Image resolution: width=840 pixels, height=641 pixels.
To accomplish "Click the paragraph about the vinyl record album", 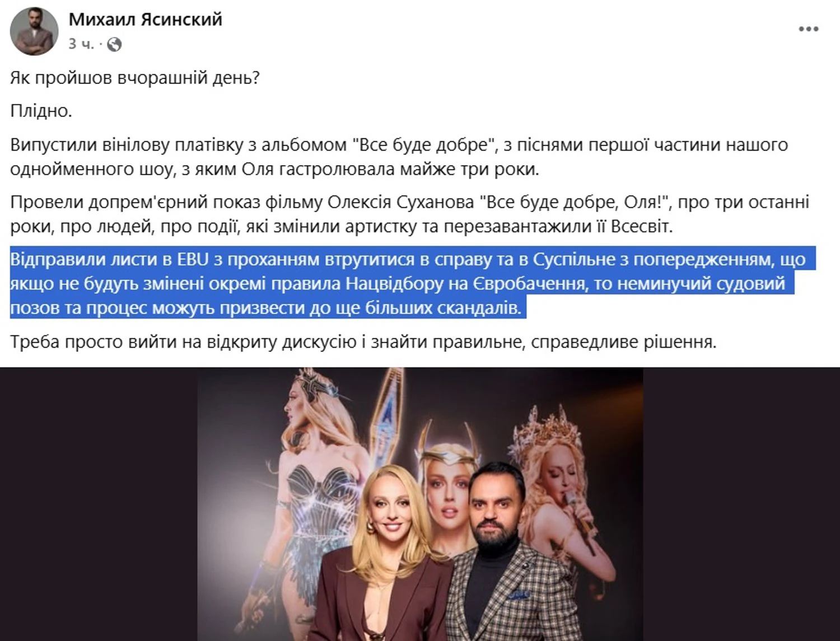I will (x=399, y=157).
